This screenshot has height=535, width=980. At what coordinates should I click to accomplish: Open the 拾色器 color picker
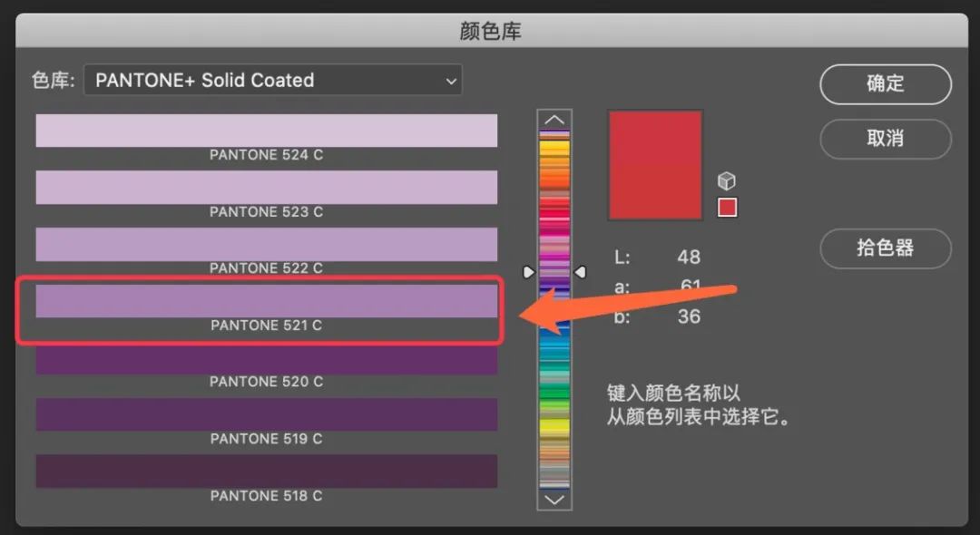click(886, 248)
